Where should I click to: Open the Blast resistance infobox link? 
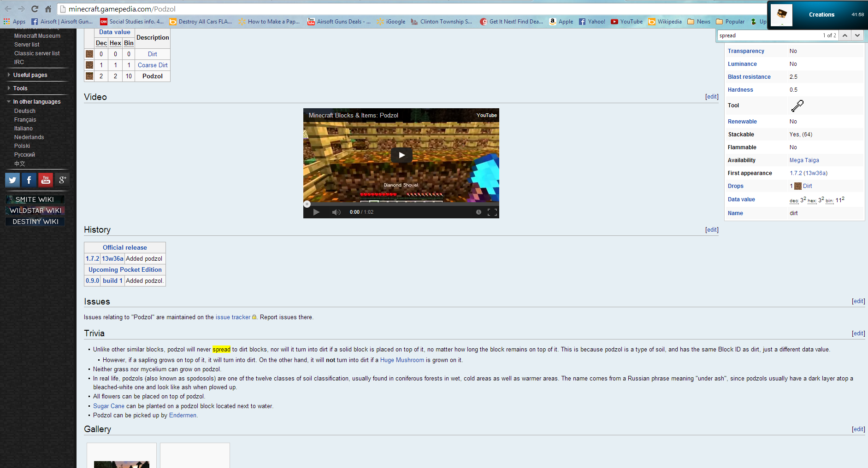(749, 77)
